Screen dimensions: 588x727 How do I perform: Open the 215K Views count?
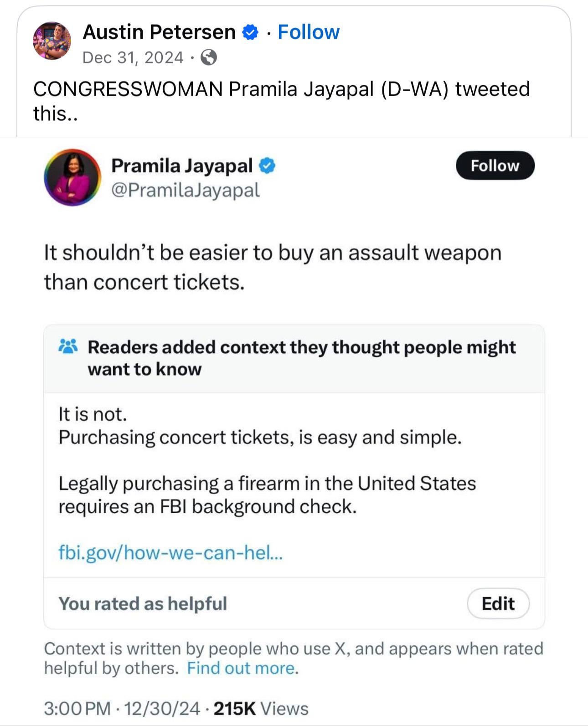tap(261, 709)
